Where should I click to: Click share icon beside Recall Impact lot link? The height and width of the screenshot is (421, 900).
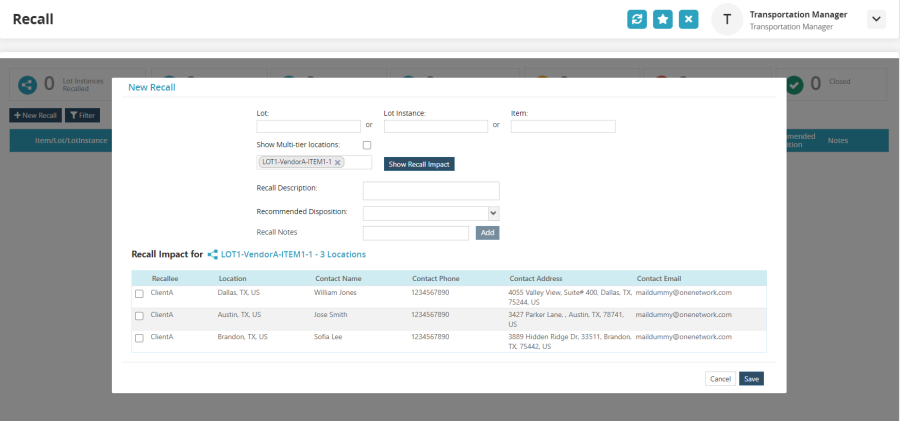click(x=212, y=255)
